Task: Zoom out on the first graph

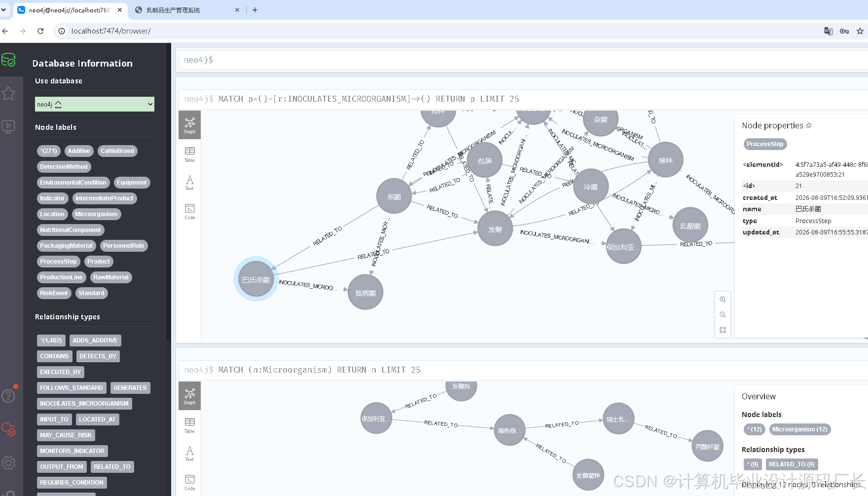Action: [723, 314]
